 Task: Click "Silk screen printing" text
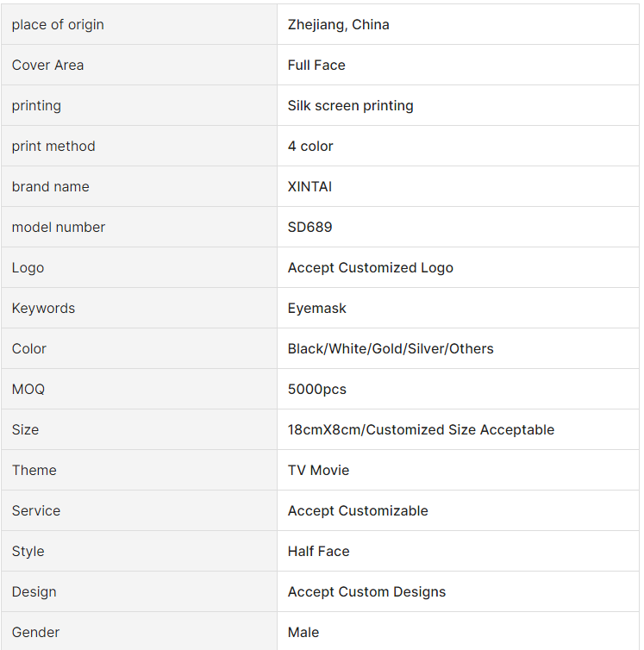pyautogui.click(x=350, y=106)
